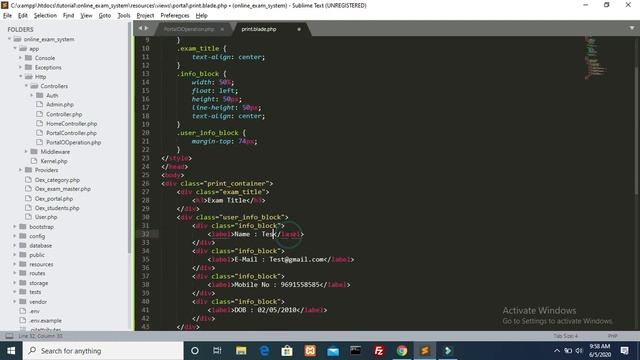Viewport: 640px width, 360px height.
Task: Open Oex_exam_master.php in the sidebar
Action: coord(62,189)
